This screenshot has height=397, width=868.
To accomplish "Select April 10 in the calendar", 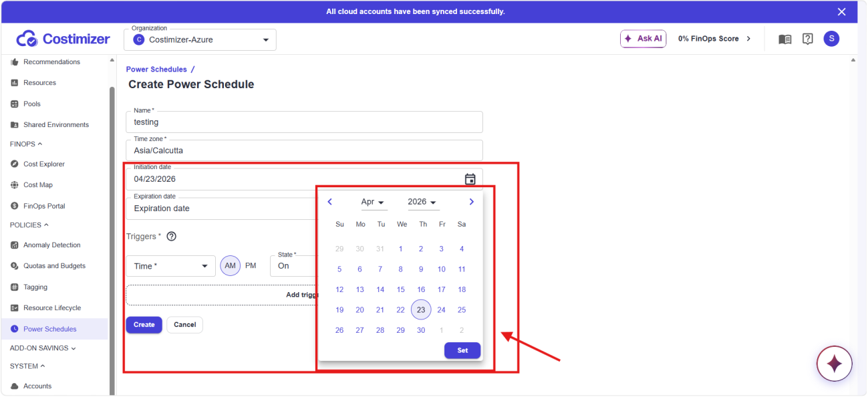I will coord(442,269).
